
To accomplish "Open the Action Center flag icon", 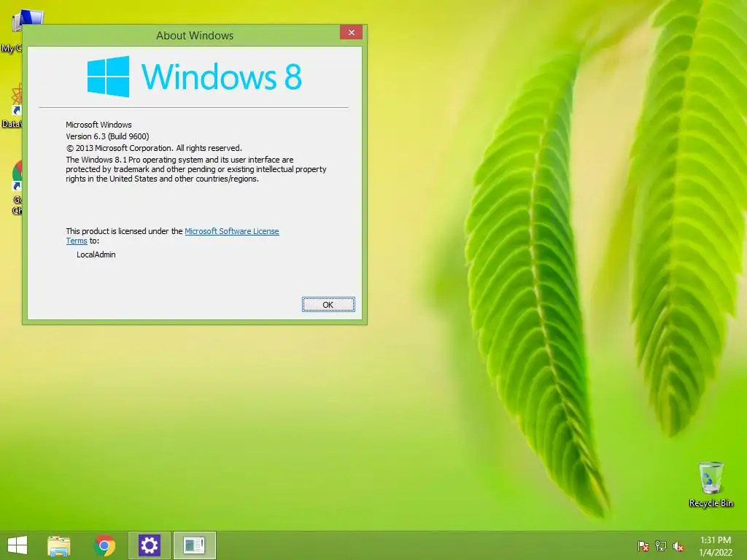I will click(643, 546).
